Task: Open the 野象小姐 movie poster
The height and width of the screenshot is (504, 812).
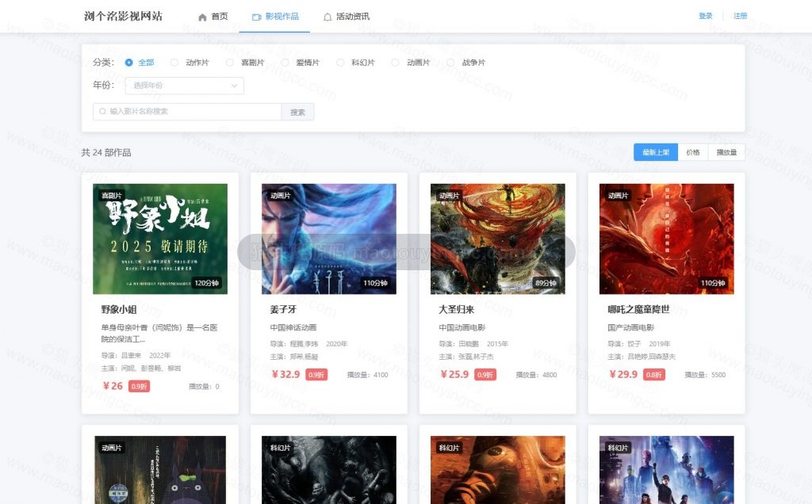Action: (160, 239)
